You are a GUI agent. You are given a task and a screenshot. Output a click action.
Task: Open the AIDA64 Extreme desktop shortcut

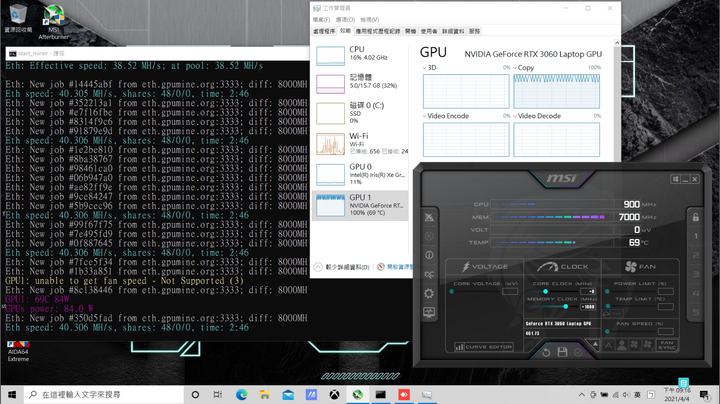tap(18, 351)
